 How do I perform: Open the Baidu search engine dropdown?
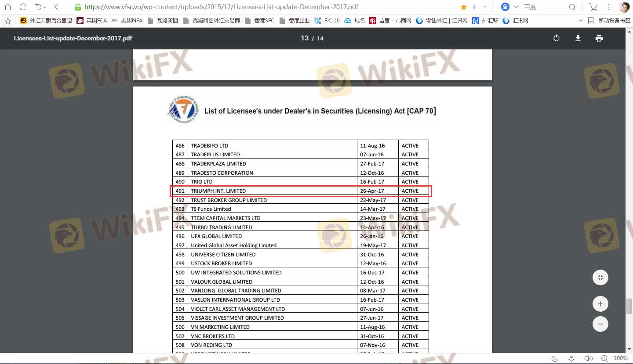point(516,7)
